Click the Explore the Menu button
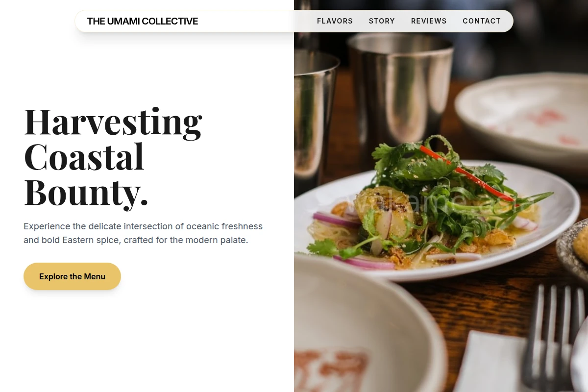This screenshot has height=392, width=588. coord(72,276)
